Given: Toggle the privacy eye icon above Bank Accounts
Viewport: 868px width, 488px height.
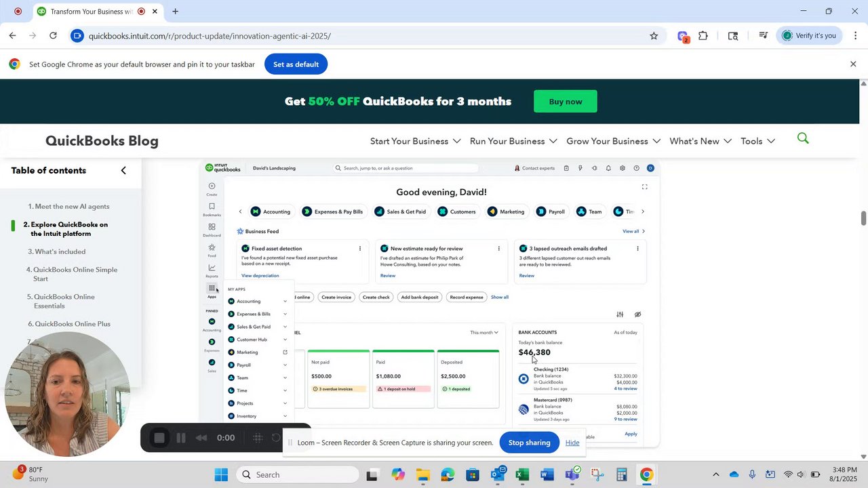Looking at the screenshot, I should [x=637, y=314].
